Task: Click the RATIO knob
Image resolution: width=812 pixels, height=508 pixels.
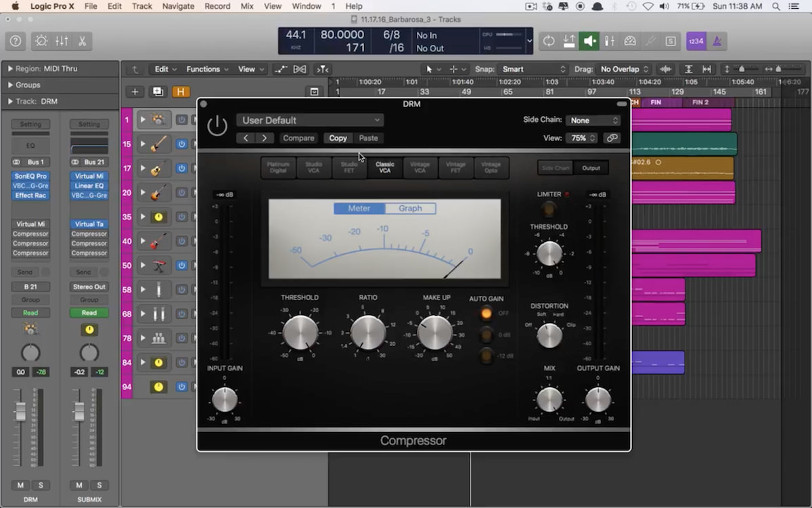Action: coord(368,333)
